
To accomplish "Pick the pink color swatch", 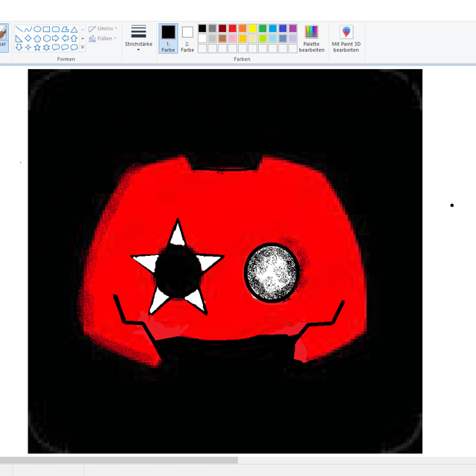I will coord(233,39).
